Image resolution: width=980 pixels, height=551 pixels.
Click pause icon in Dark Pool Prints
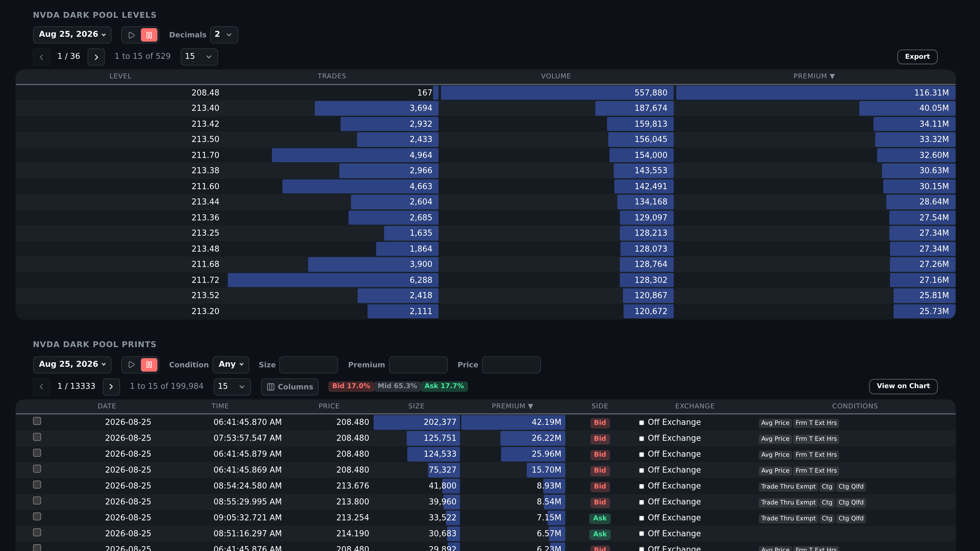[x=149, y=365]
